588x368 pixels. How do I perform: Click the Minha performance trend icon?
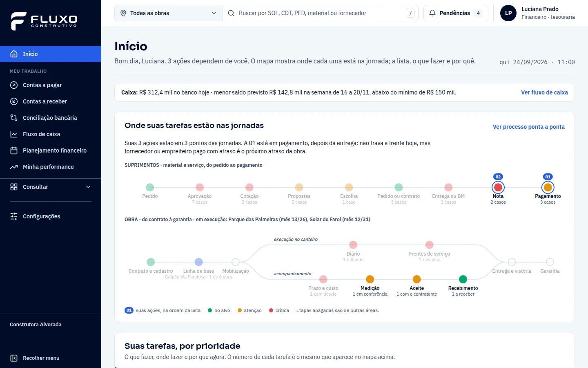tap(14, 167)
